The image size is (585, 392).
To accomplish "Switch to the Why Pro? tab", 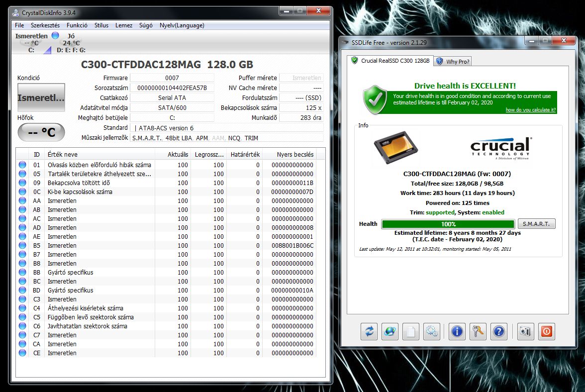I will [x=453, y=62].
